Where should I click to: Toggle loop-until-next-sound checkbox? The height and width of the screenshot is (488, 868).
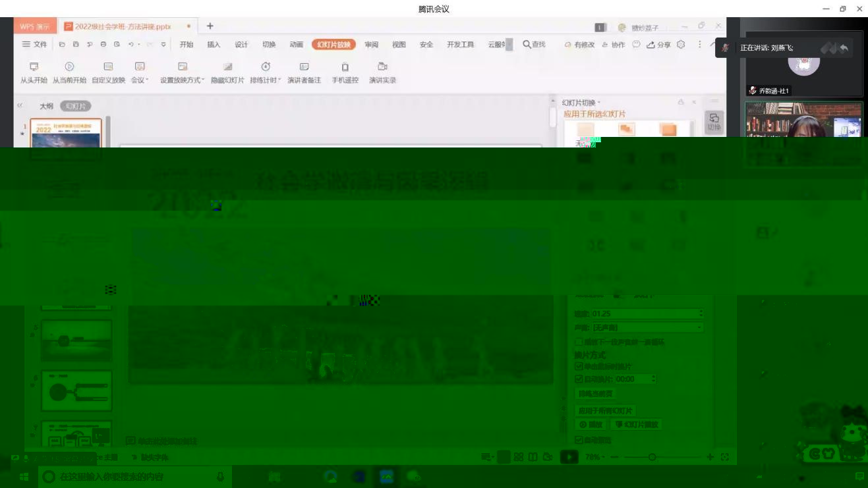pos(579,342)
